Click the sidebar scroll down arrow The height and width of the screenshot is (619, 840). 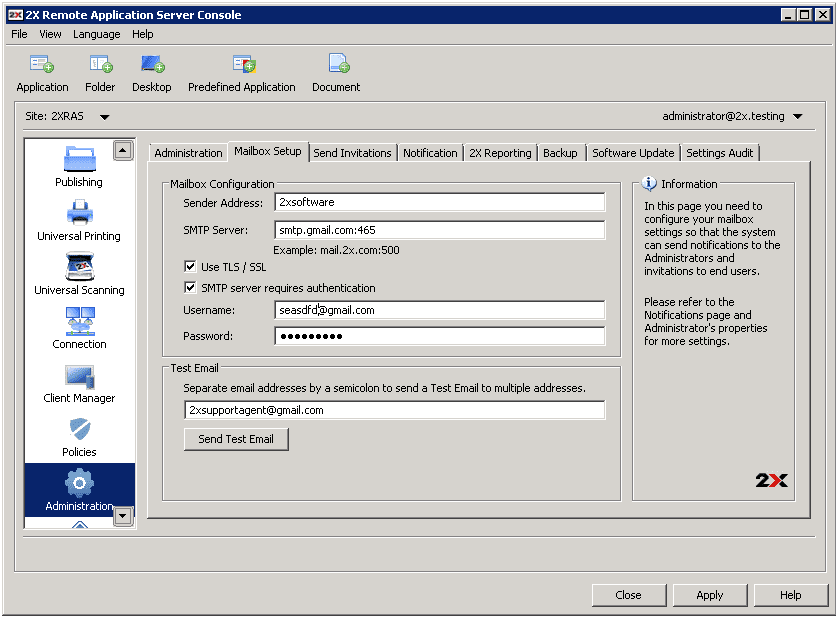click(x=123, y=516)
